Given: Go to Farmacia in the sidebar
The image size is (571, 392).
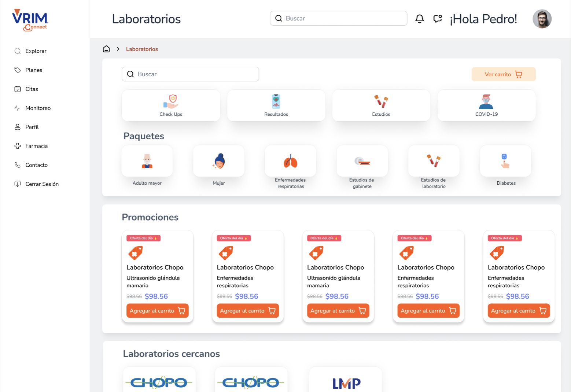Looking at the screenshot, I should 36,146.
